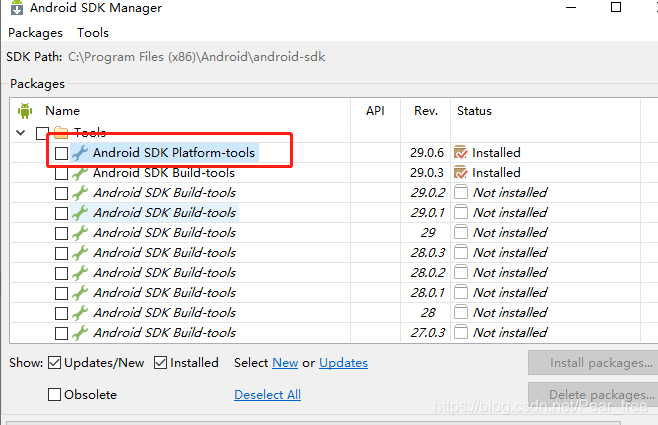Click Installed status icon for Platform-tools 29.0.6
658x425 pixels.
point(461,152)
